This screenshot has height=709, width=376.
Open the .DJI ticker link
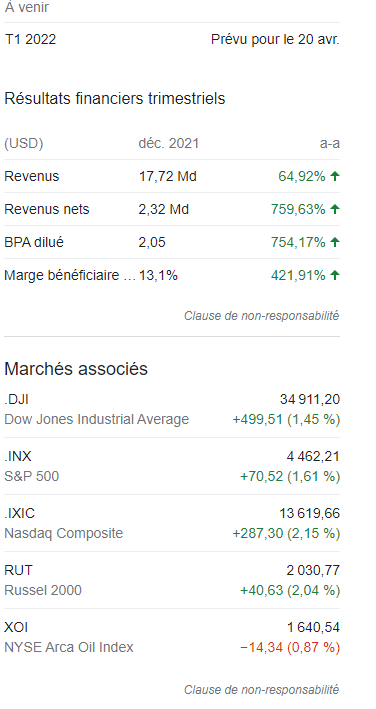click(17, 400)
